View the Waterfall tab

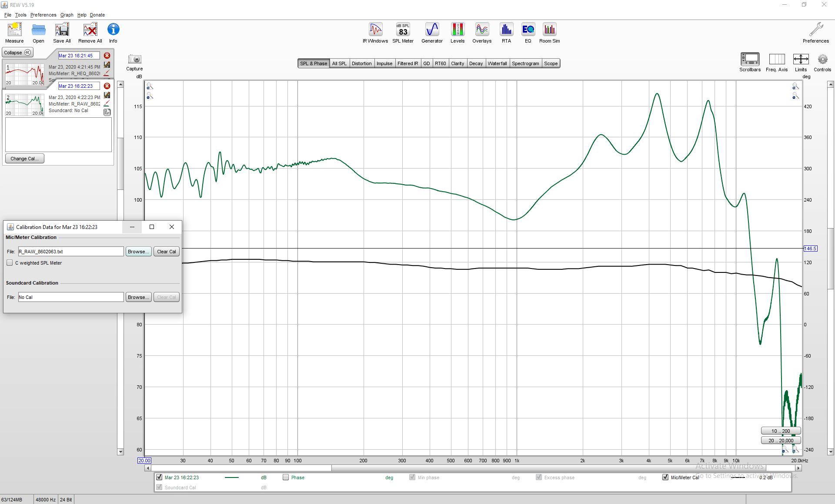(x=497, y=63)
